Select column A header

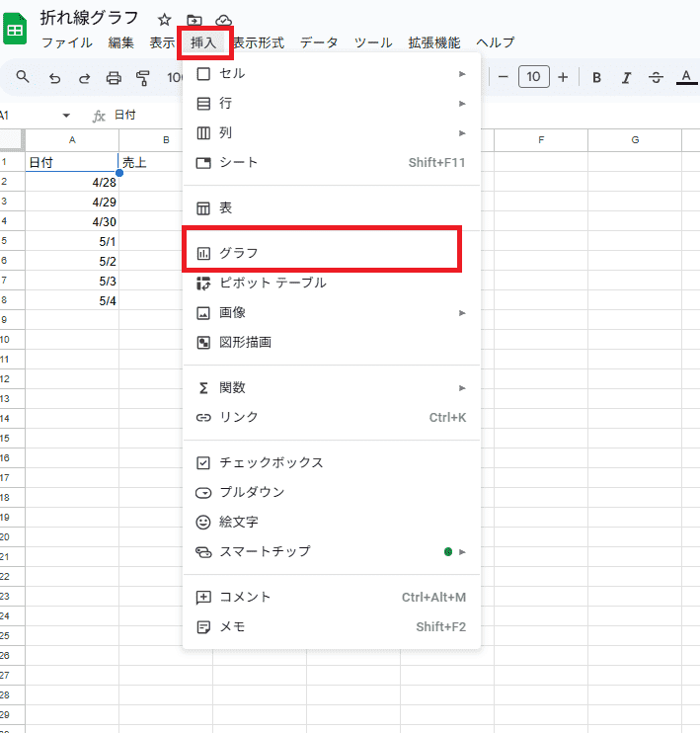click(72, 139)
